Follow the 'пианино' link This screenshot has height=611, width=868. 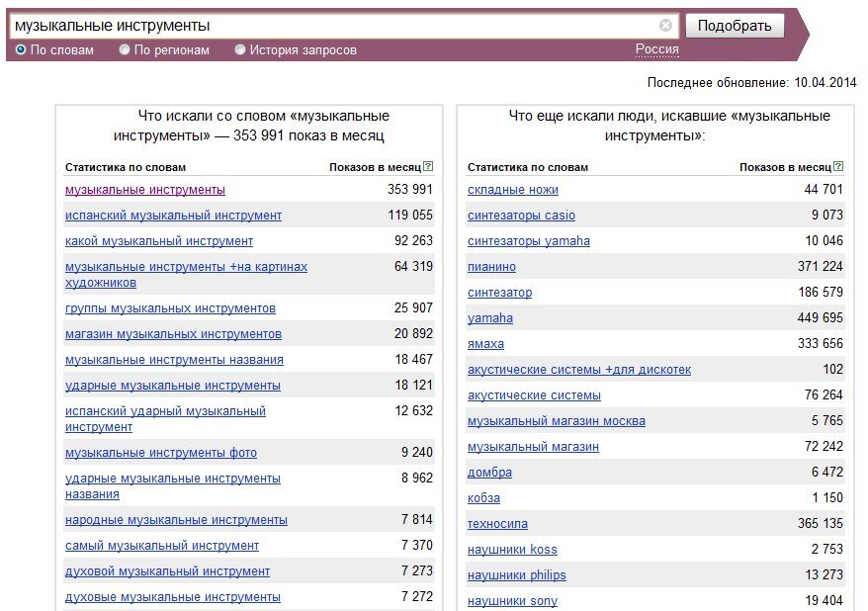pos(491,267)
